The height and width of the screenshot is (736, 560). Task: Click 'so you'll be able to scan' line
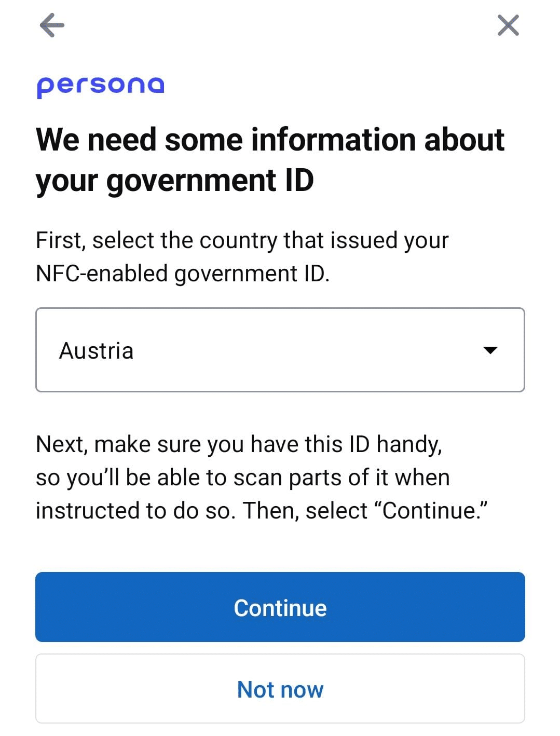tap(242, 478)
